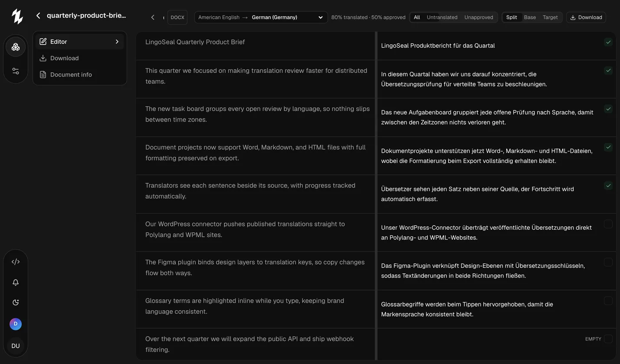Click the Download button in the top bar
Viewport: 620px width, 364px height.
[x=586, y=17]
